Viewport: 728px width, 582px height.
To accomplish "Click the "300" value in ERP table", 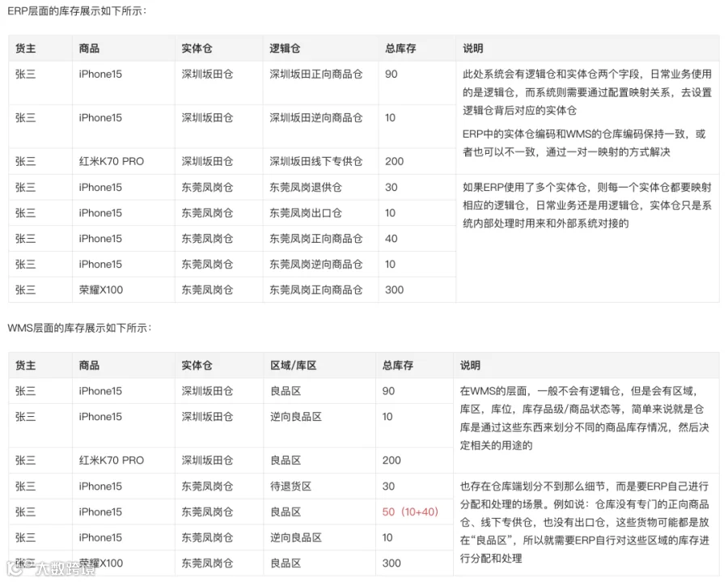I will (394, 290).
